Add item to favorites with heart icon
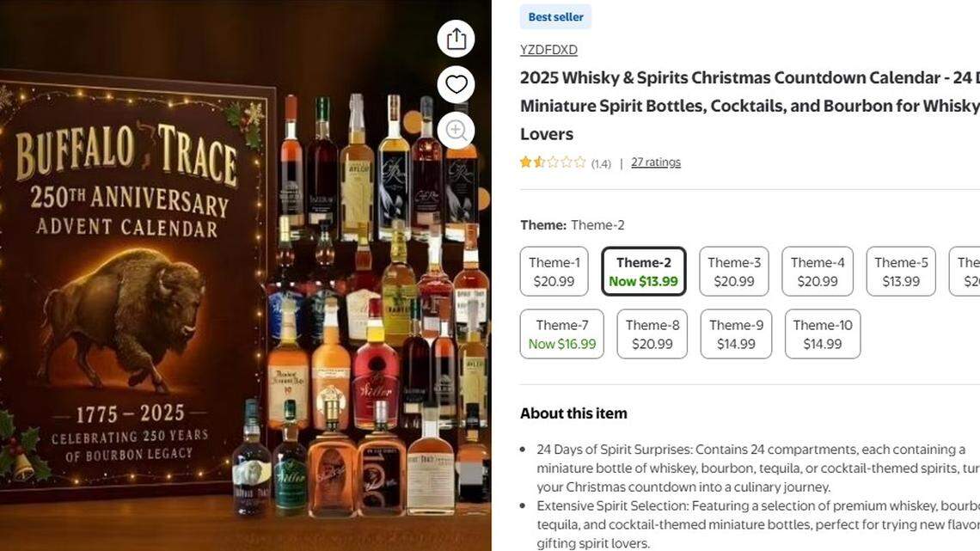 (456, 84)
